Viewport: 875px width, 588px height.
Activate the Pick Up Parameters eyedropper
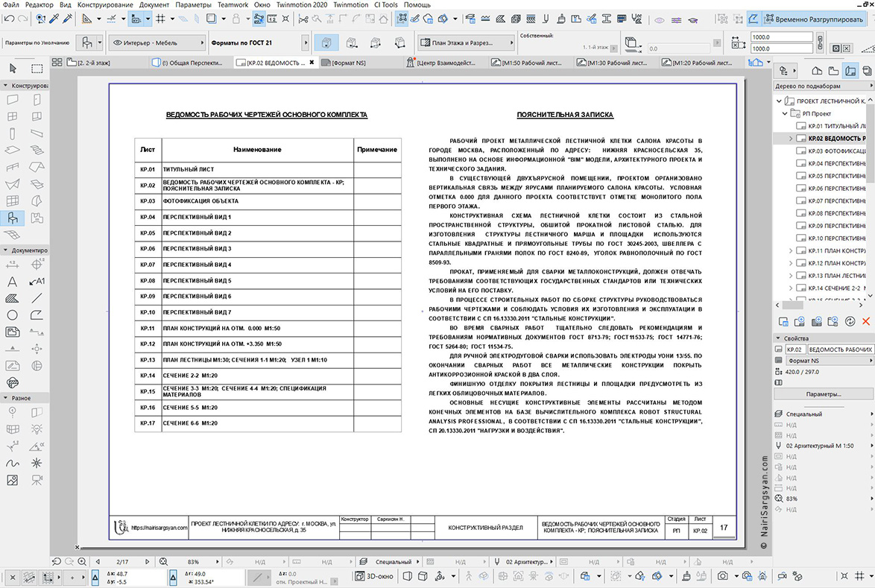[x=54, y=19]
